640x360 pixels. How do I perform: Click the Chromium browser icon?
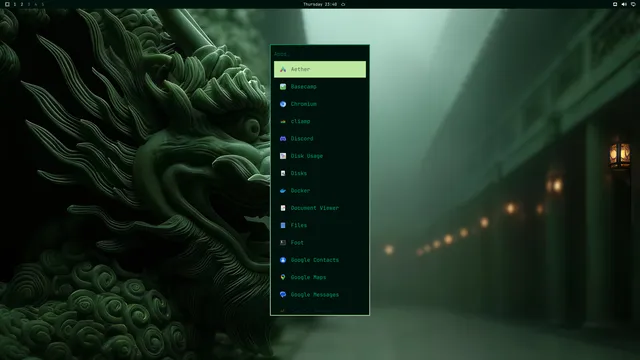[283, 104]
